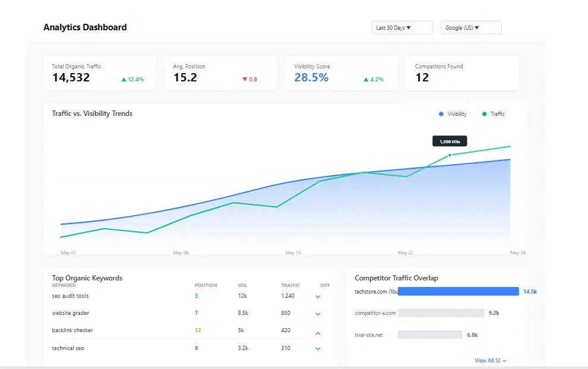Click the DIFF column header

coord(325,285)
